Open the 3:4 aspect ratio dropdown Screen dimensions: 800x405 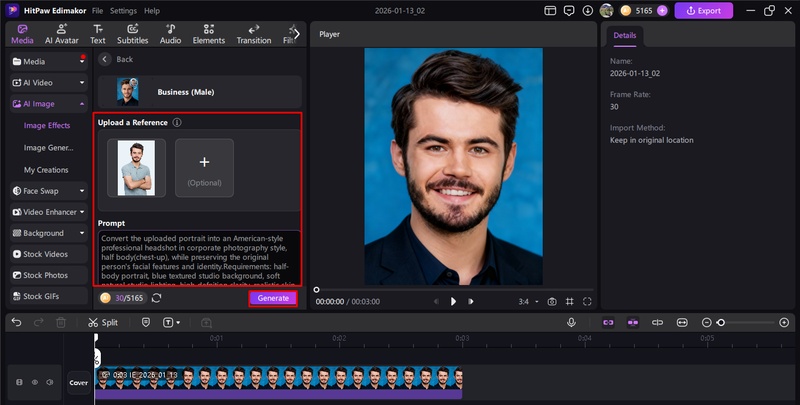529,301
